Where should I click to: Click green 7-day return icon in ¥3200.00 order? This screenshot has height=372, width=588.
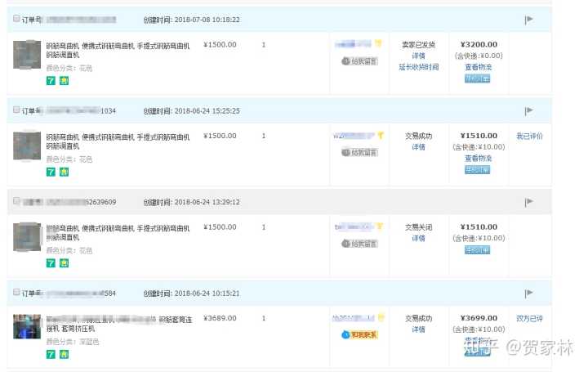coord(51,81)
